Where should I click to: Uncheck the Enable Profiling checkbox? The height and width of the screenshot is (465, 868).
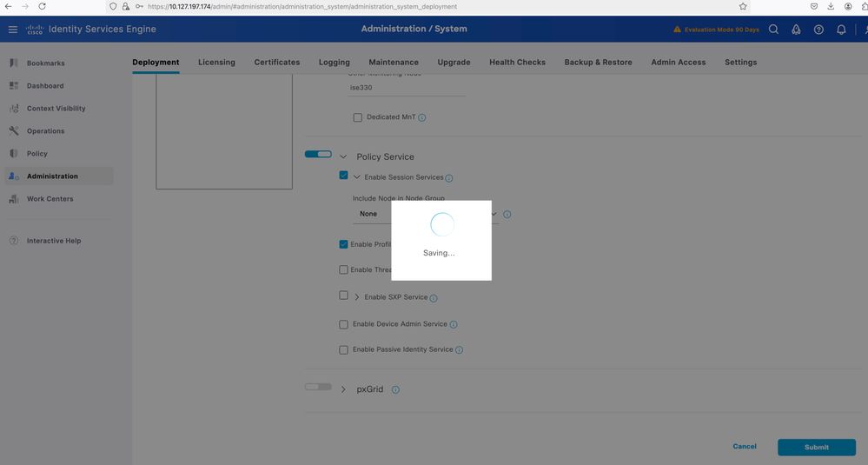point(343,244)
